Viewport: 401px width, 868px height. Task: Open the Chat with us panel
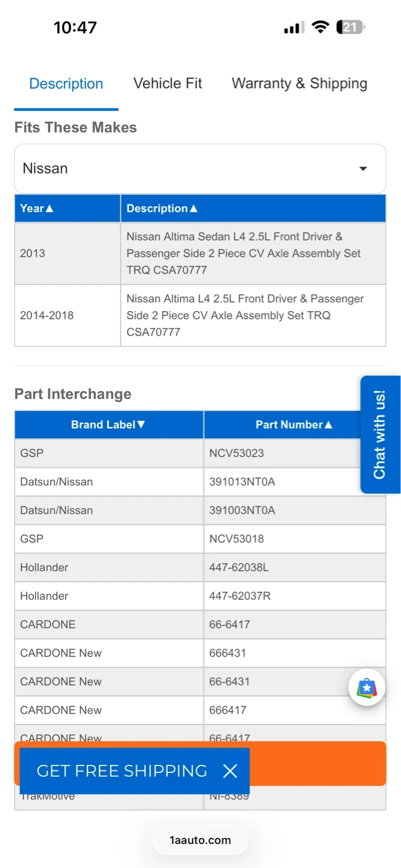tap(380, 435)
